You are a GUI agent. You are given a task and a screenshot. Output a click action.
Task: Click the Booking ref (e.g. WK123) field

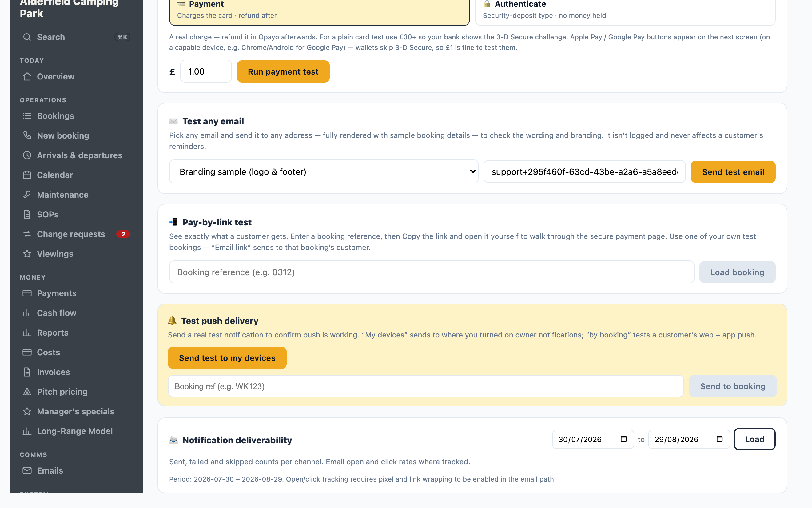click(426, 386)
